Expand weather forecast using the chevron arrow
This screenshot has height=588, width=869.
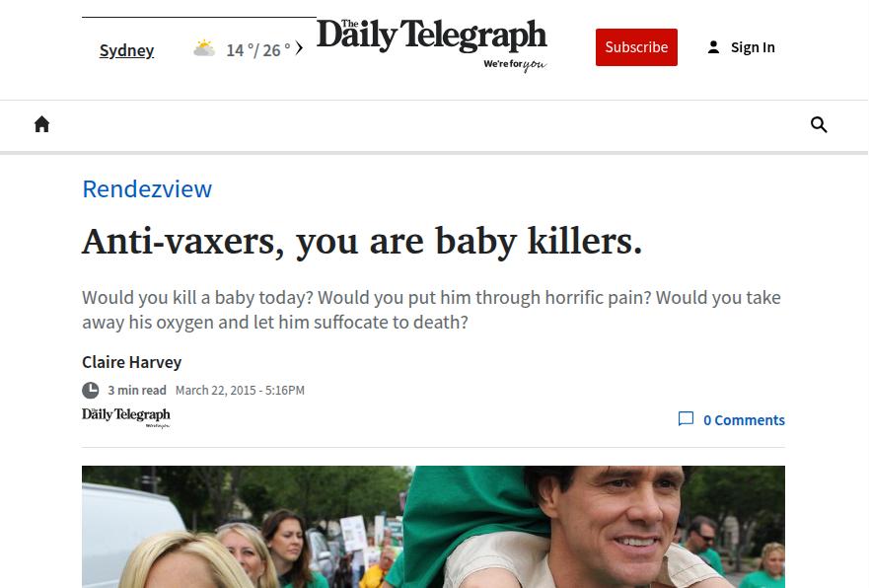(299, 48)
